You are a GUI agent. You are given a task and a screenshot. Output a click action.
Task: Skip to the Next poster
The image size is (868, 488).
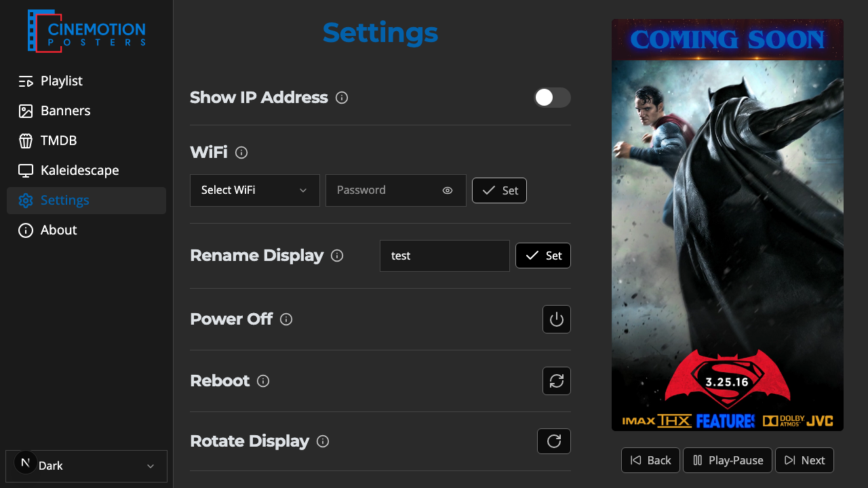(804, 460)
